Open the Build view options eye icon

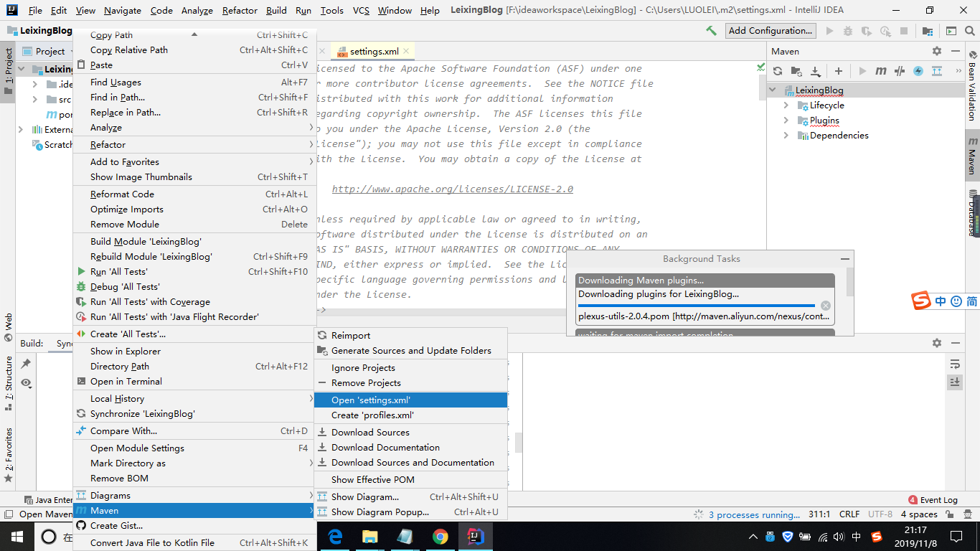tap(26, 383)
